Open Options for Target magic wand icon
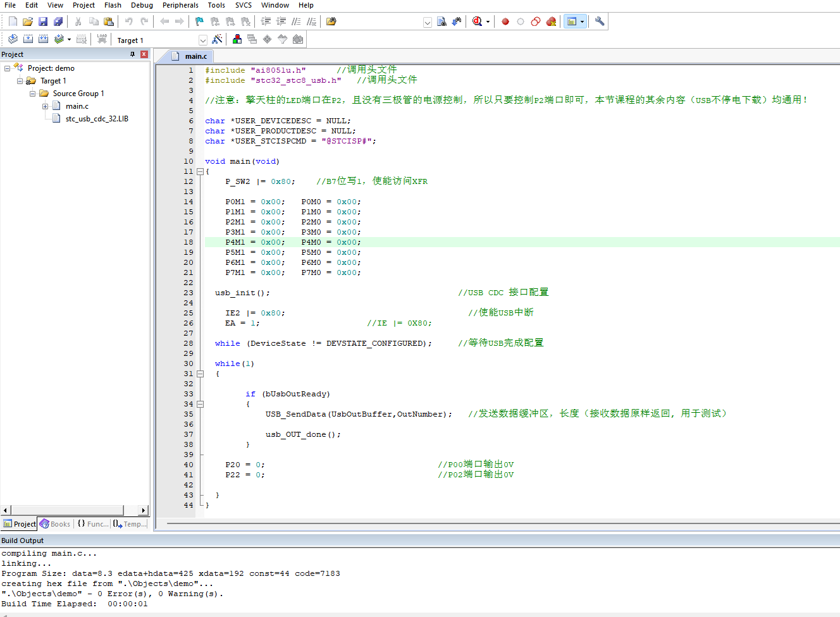The image size is (840, 617). coord(217,39)
